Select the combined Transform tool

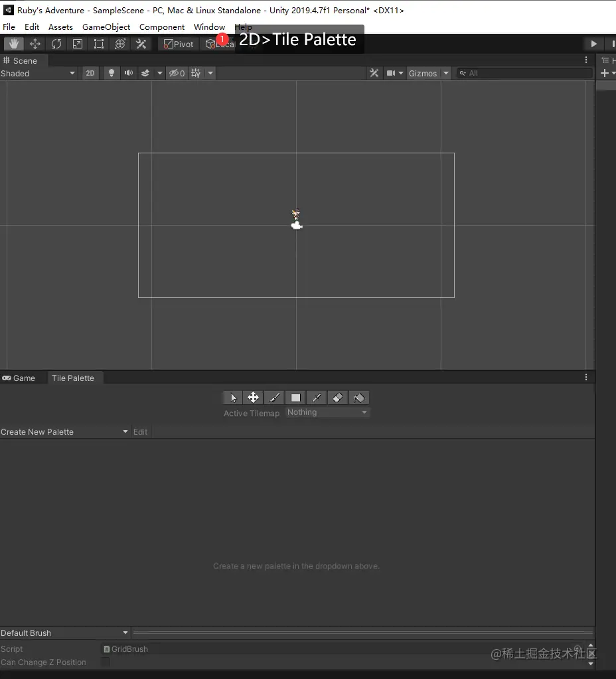click(120, 44)
